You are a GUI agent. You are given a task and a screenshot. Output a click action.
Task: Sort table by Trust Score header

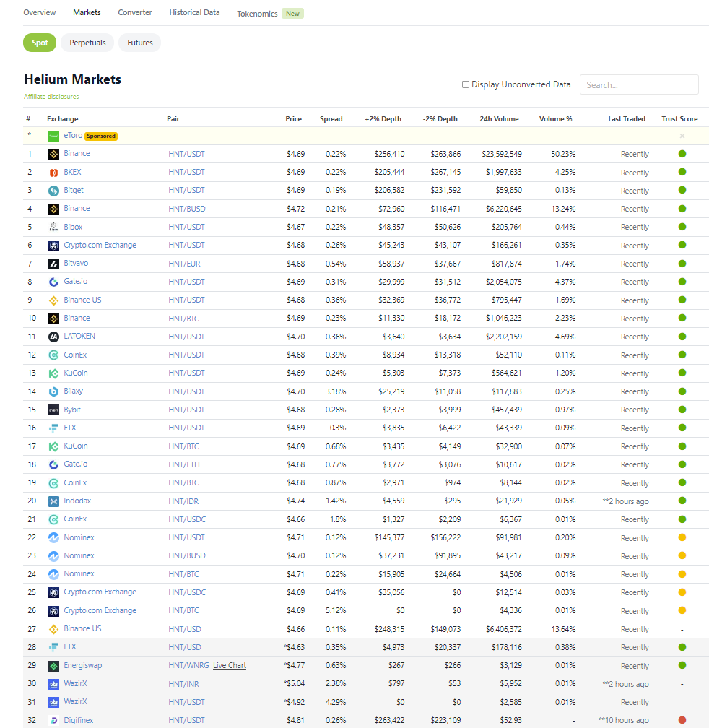679,119
